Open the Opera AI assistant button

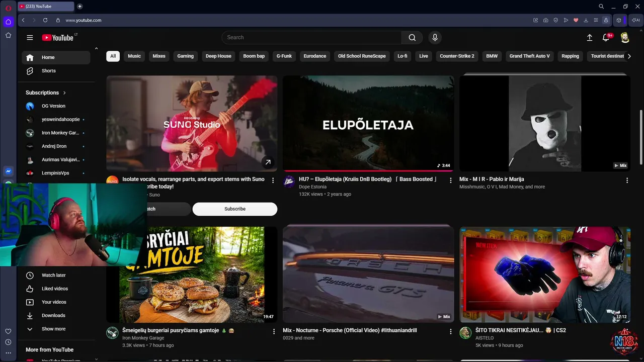pos(636,20)
